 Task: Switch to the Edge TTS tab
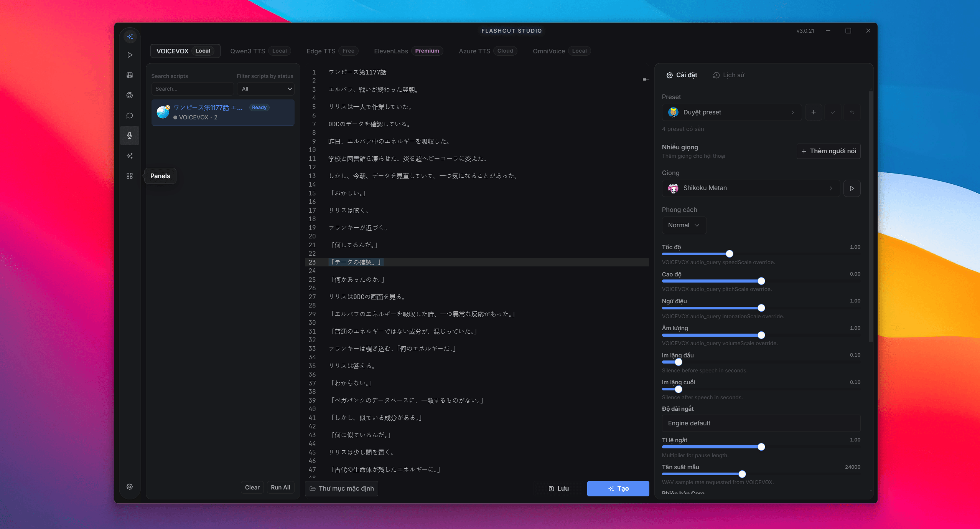[x=333, y=51]
